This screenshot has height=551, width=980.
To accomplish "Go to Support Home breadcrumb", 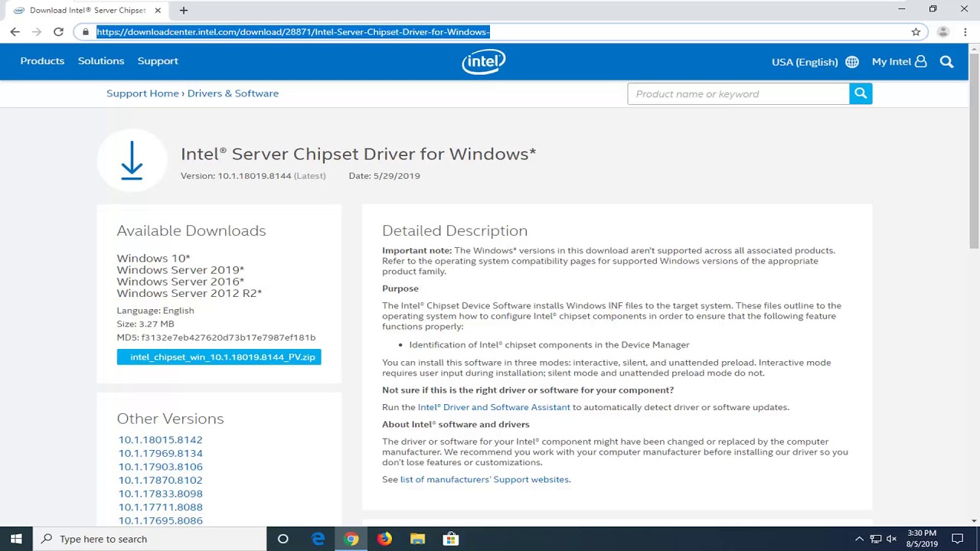I will tap(142, 93).
